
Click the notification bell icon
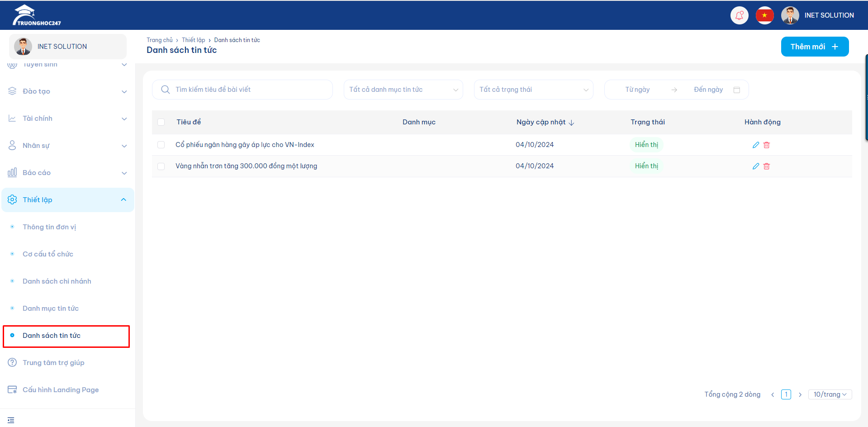tap(739, 15)
